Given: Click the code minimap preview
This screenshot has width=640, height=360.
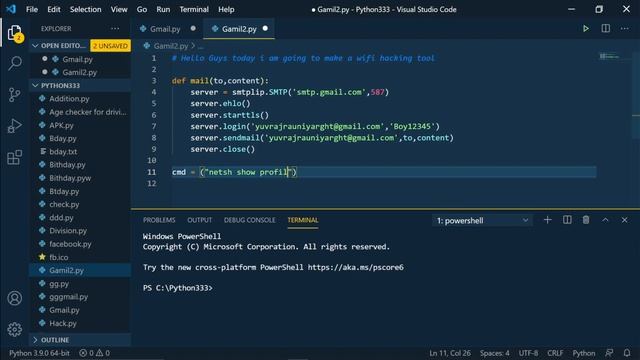Looking at the screenshot, I should 609,56.
